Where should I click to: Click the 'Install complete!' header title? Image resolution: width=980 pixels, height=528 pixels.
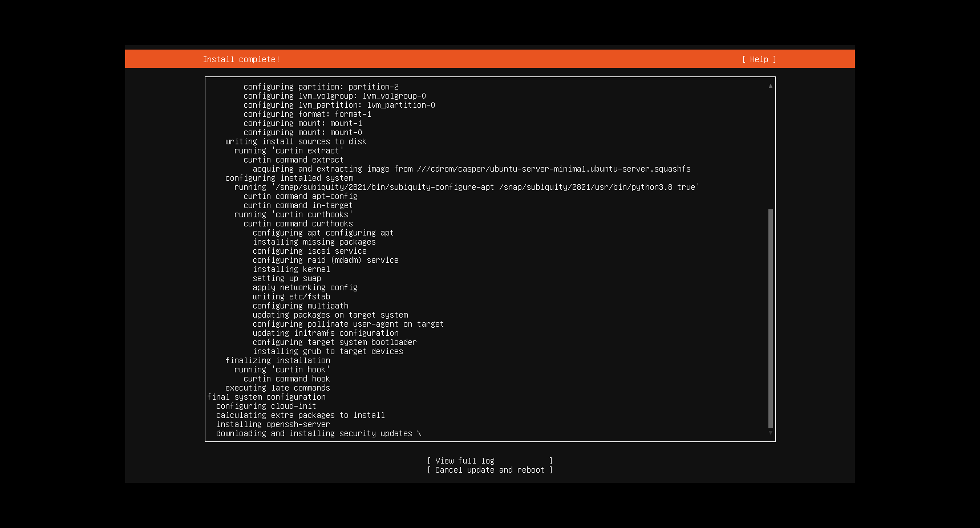point(241,59)
